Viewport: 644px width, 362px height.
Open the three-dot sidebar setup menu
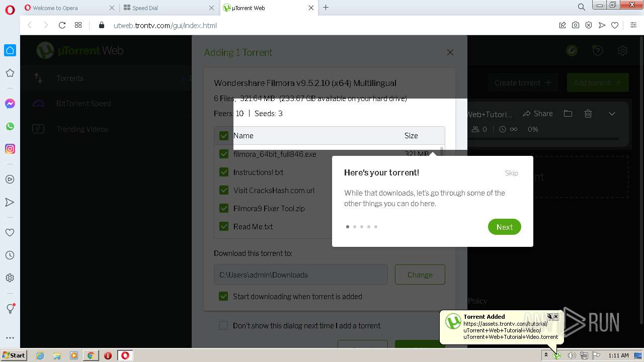point(10,338)
